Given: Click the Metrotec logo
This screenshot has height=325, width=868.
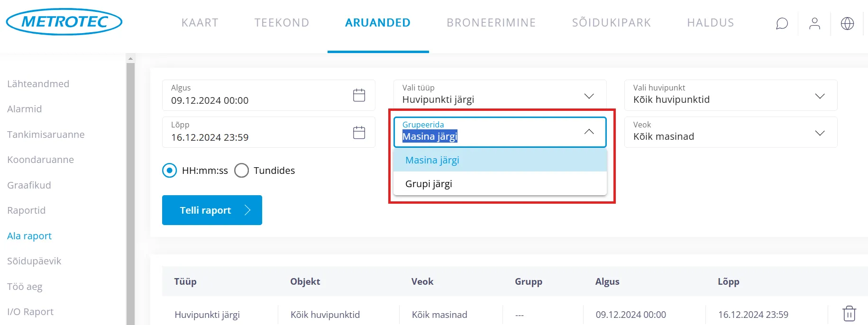Looking at the screenshot, I should pyautogui.click(x=64, y=22).
